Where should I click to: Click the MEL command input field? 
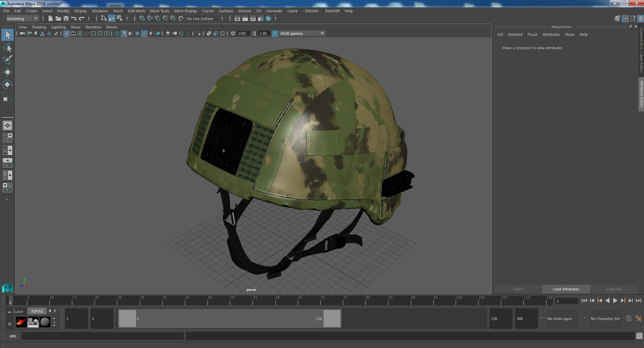[102, 336]
